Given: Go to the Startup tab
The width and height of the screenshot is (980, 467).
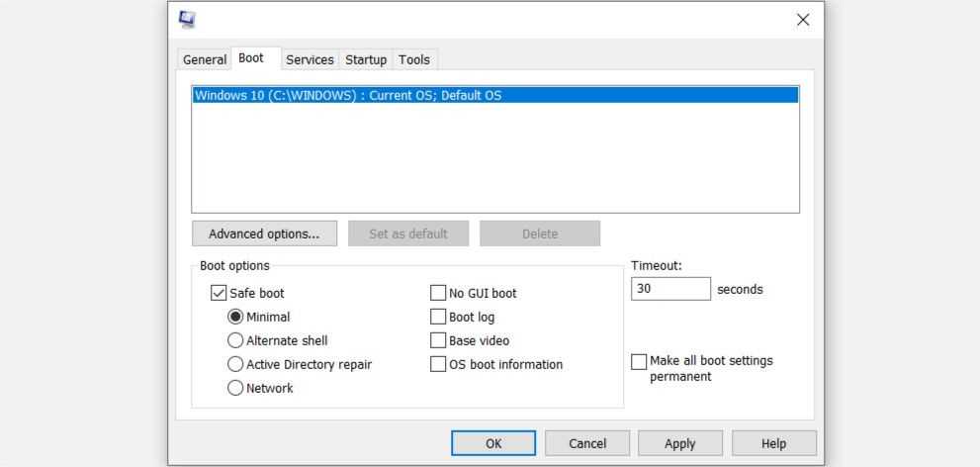Looking at the screenshot, I should click(366, 59).
